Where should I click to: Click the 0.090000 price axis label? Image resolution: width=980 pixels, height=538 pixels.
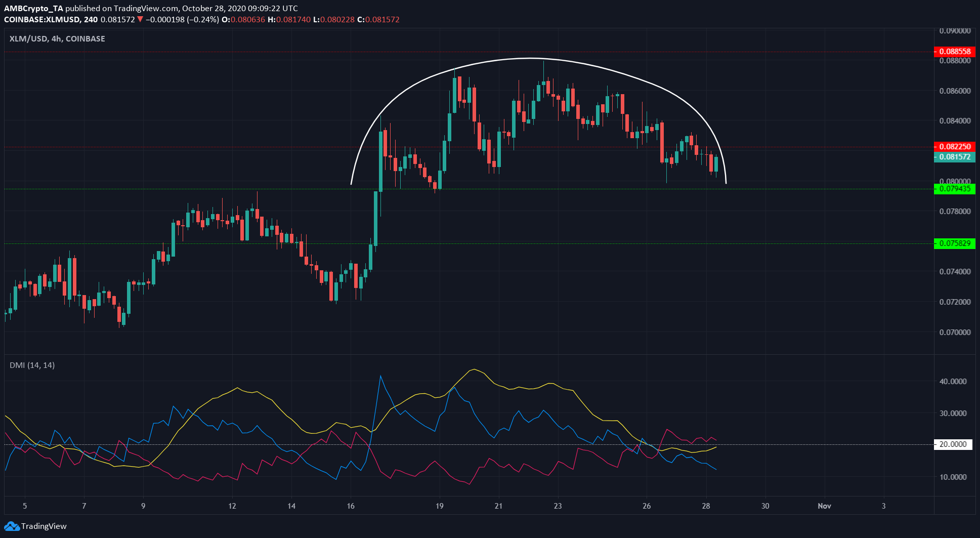point(955,31)
